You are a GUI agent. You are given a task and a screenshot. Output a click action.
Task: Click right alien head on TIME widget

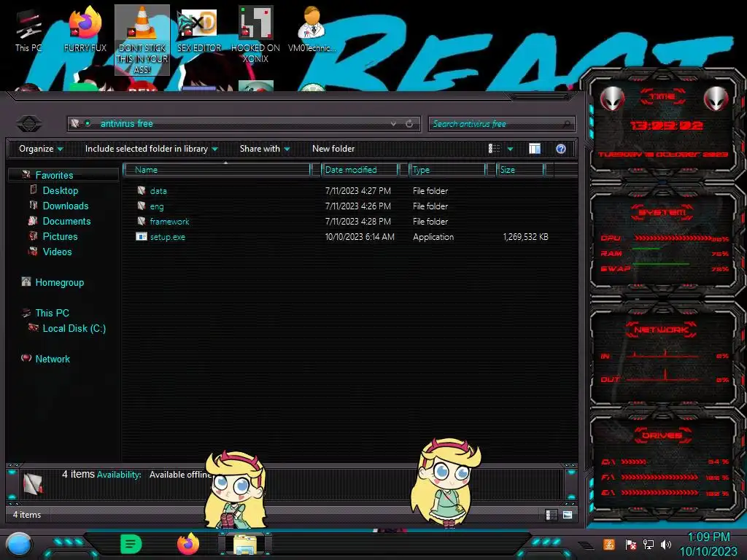(x=716, y=99)
